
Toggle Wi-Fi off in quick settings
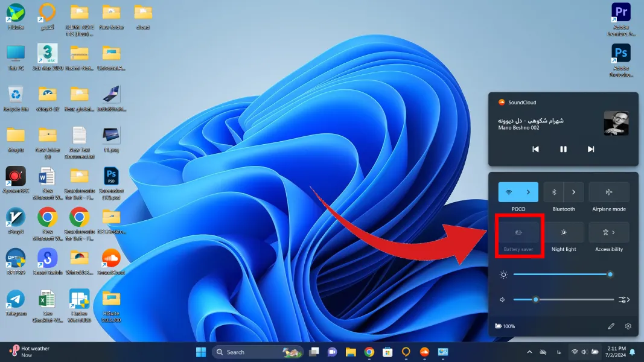[508, 192]
